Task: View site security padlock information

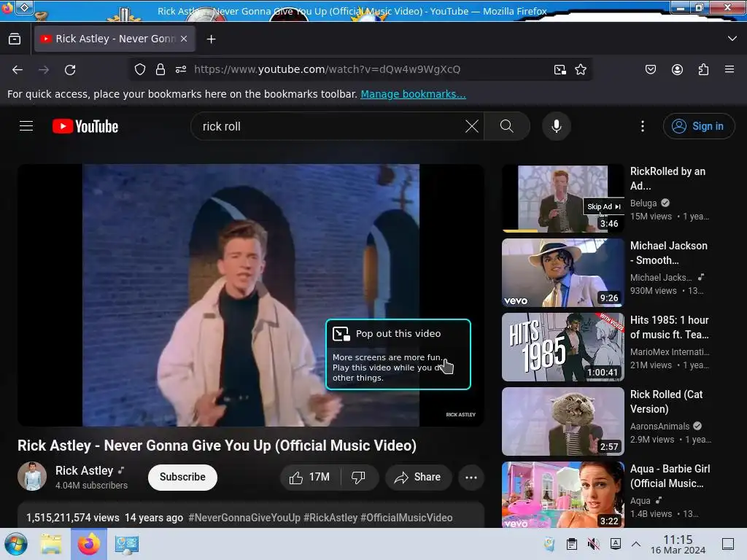Action: [160, 69]
